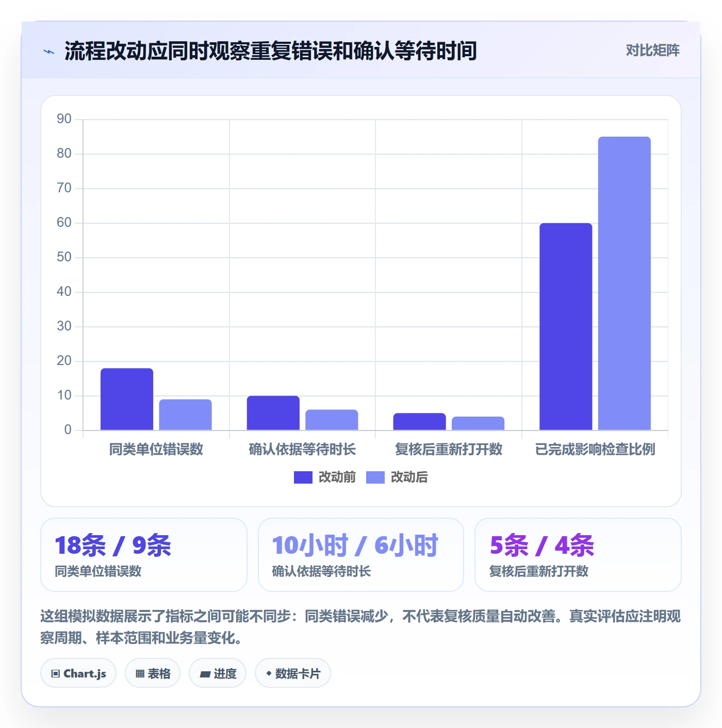Viewport: 722px width, 728px height.
Task: Click the bar icon in 进度 chip
Action: [205, 674]
